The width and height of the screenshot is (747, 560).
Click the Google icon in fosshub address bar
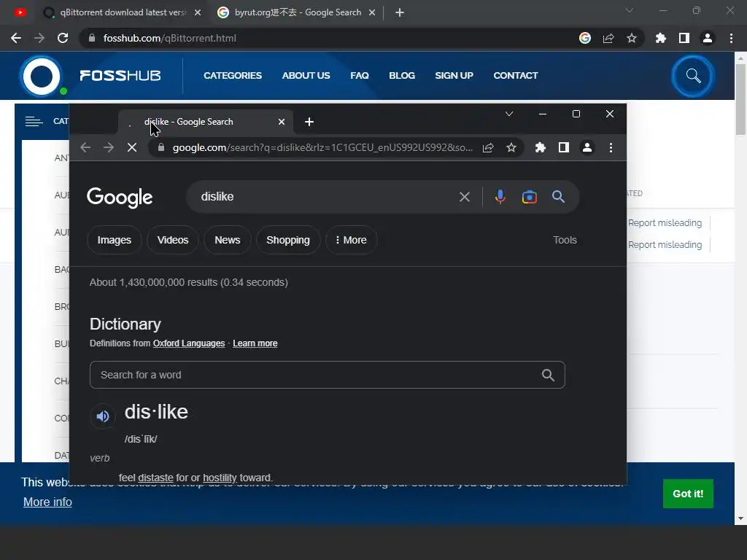(x=585, y=38)
